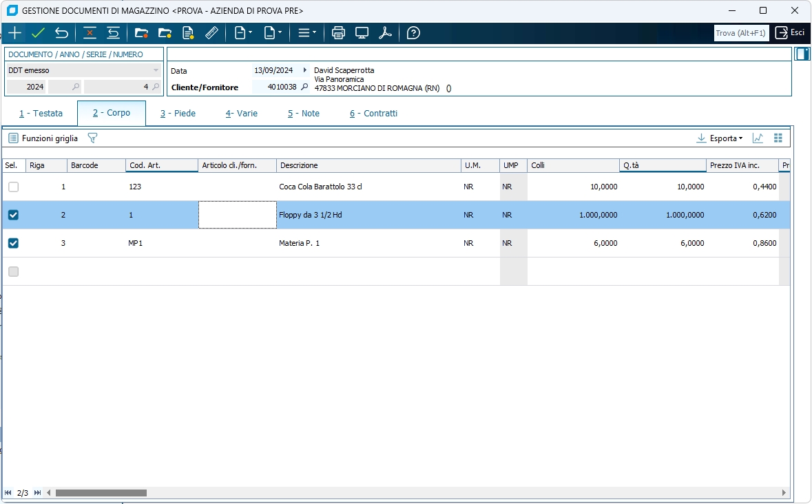Deselect the Materia P. 1 row checkbox
Viewport: 812px width, 504px height.
pos(13,243)
